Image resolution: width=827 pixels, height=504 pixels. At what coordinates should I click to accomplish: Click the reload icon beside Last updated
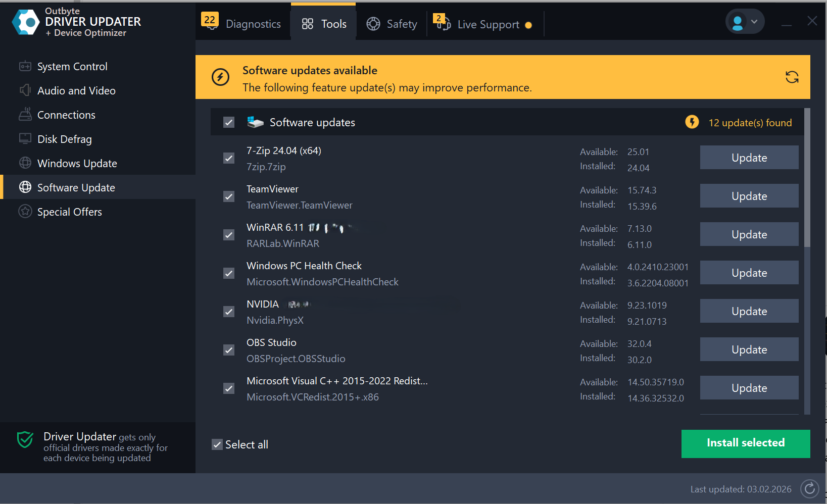tap(809, 488)
